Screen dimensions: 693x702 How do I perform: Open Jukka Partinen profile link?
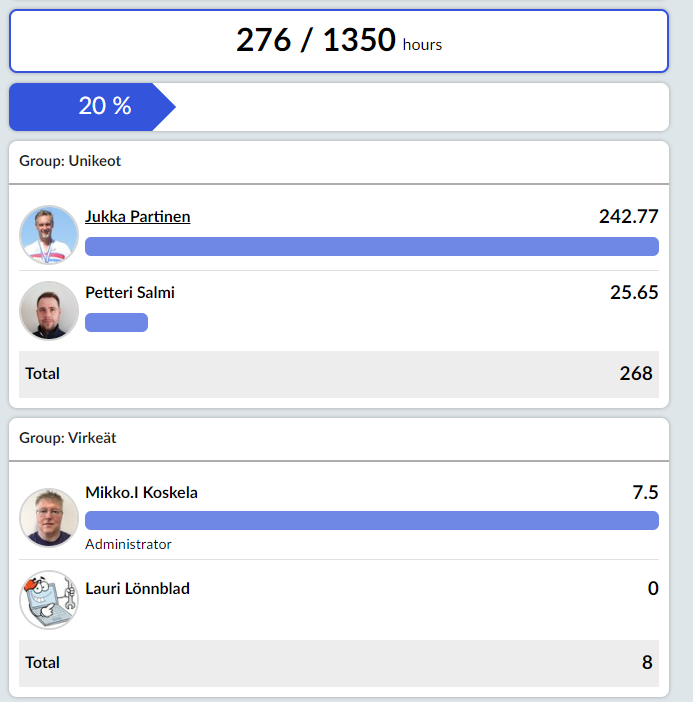(x=137, y=217)
